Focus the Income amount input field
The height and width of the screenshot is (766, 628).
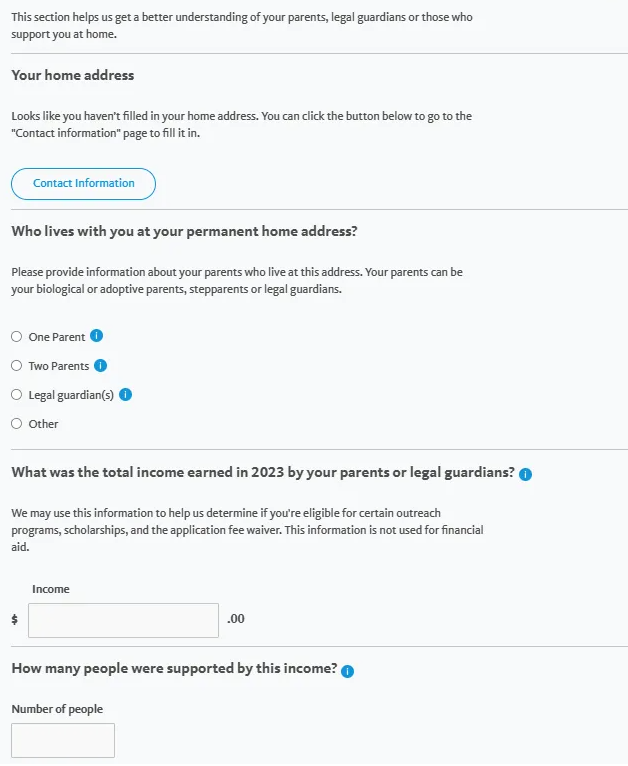123,620
